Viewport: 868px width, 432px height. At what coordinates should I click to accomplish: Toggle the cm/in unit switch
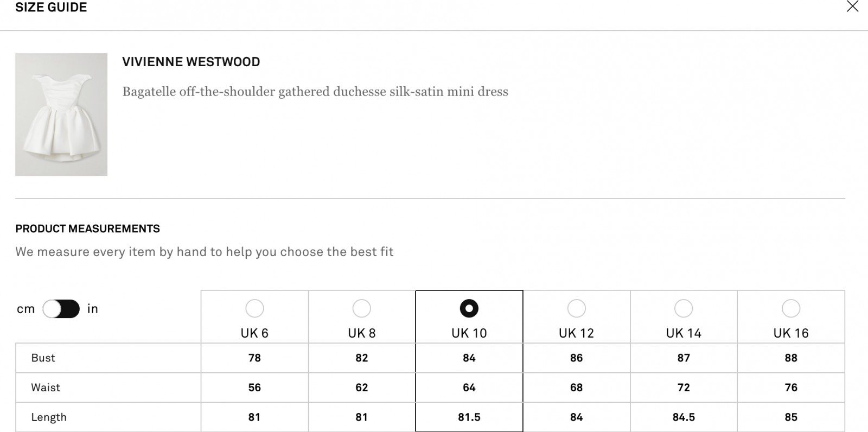[x=61, y=309]
